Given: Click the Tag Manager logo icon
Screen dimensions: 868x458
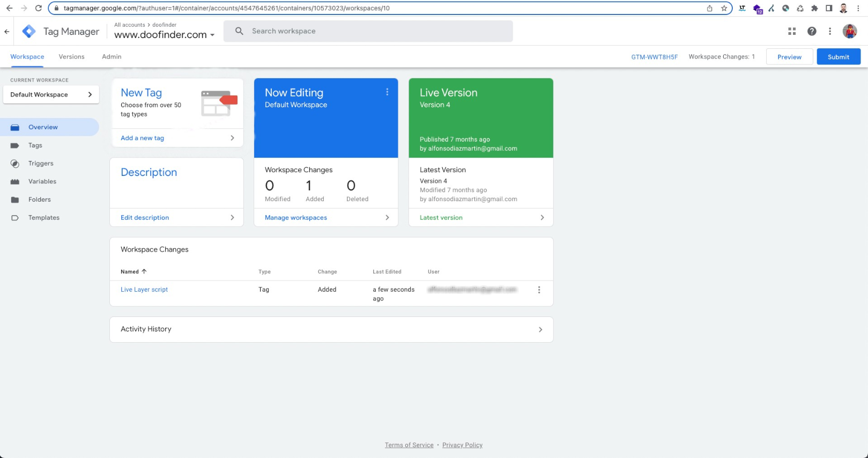Looking at the screenshot, I should click(x=29, y=32).
